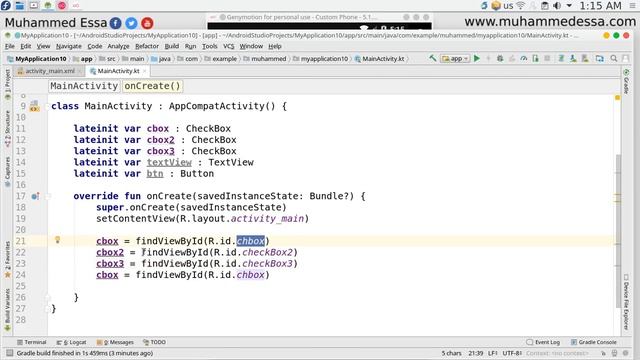Click the Make Project hammer icon
The width and height of the screenshot is (640, 360).
[x=433, y=58]
